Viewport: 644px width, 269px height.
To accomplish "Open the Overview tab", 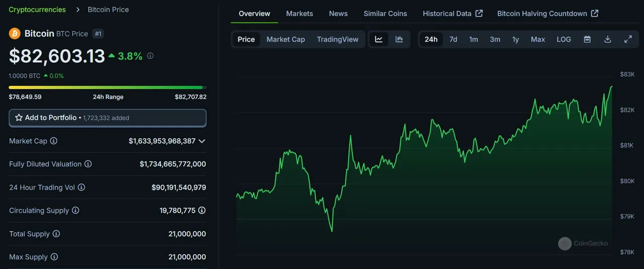I will click(255, 14).
